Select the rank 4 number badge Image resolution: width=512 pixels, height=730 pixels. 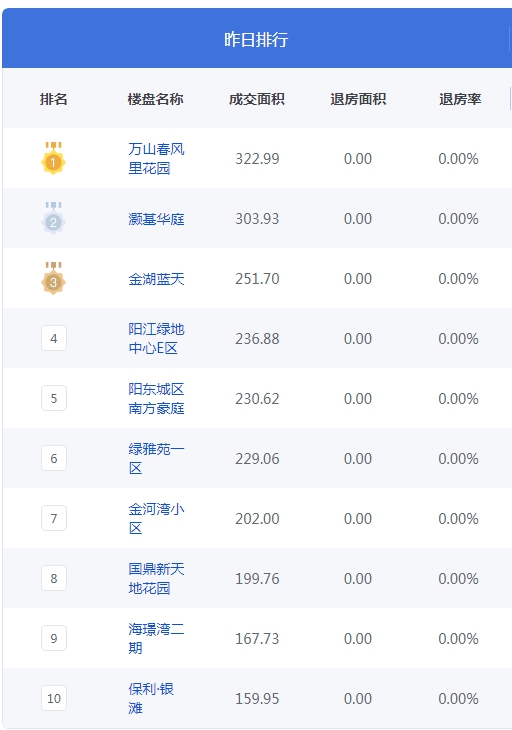pos(54,338)
